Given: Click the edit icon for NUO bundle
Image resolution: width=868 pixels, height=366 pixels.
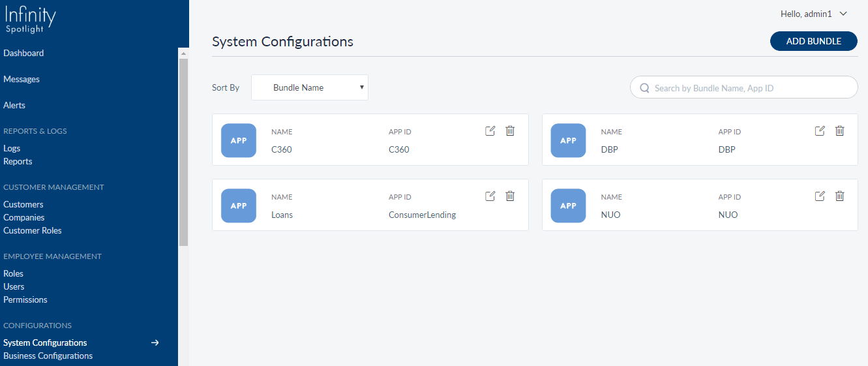Looking at the screenshot, I should (x=820, y=196).
